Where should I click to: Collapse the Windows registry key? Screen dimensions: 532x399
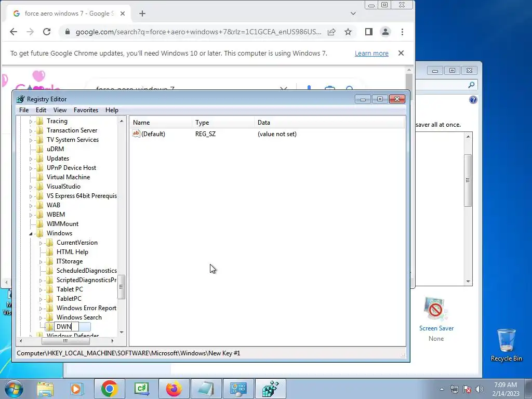click(31, 234)
